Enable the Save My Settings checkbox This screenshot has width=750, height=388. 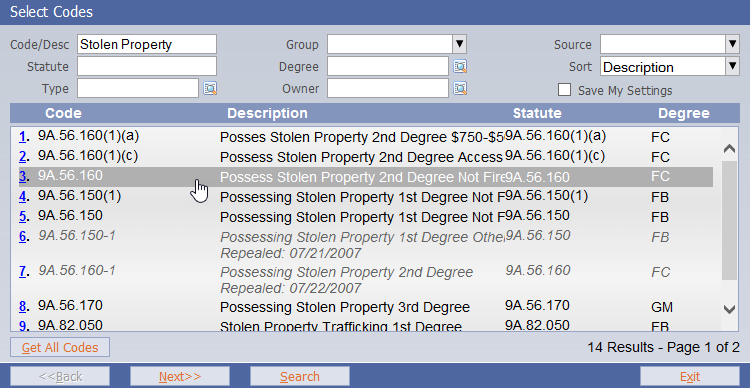coord(564,89)
